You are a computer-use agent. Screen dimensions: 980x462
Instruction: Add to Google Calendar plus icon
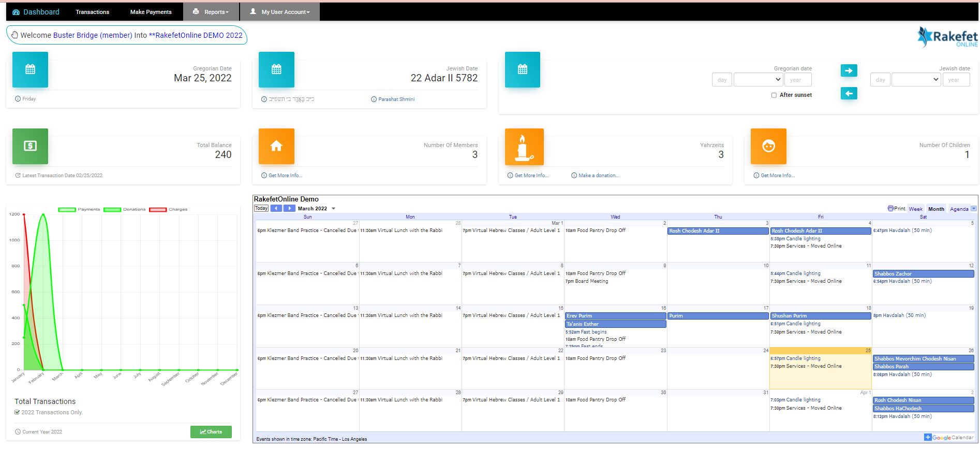tap(928, 438)
